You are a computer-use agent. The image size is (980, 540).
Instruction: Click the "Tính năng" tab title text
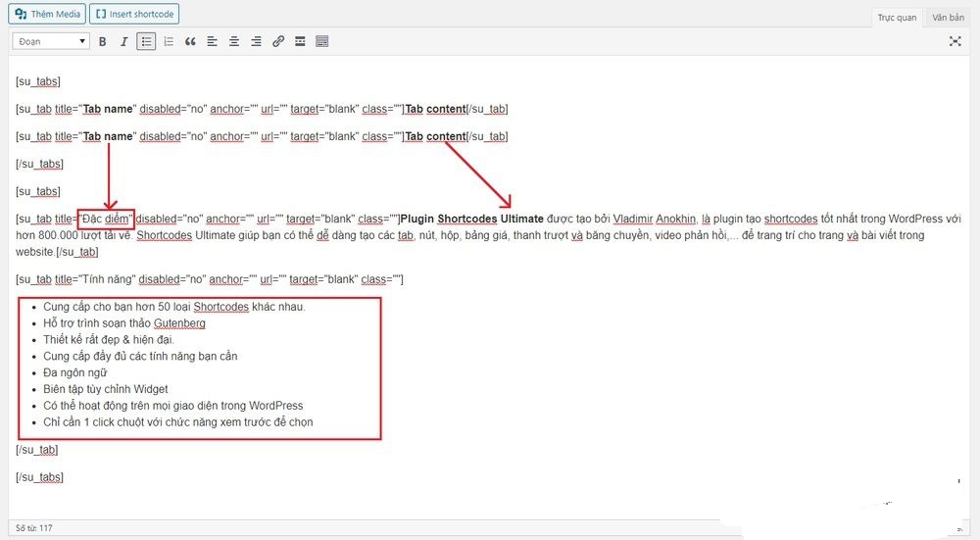[109, 279]
